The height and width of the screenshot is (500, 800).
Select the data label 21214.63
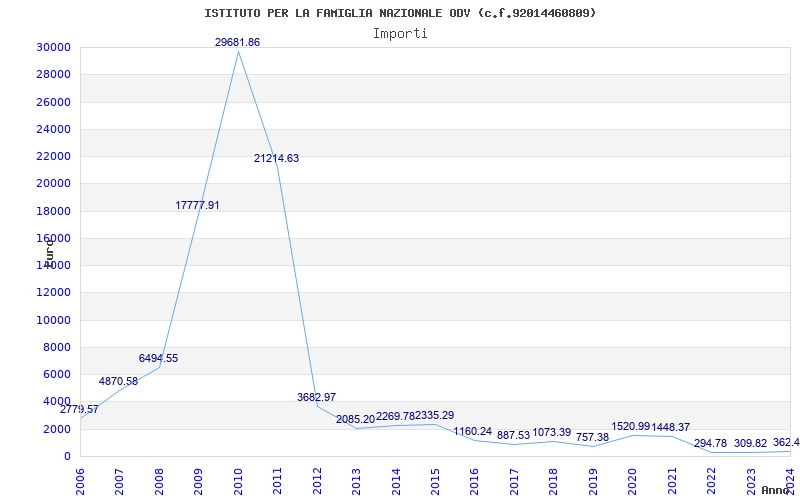(x=277, y=158)
